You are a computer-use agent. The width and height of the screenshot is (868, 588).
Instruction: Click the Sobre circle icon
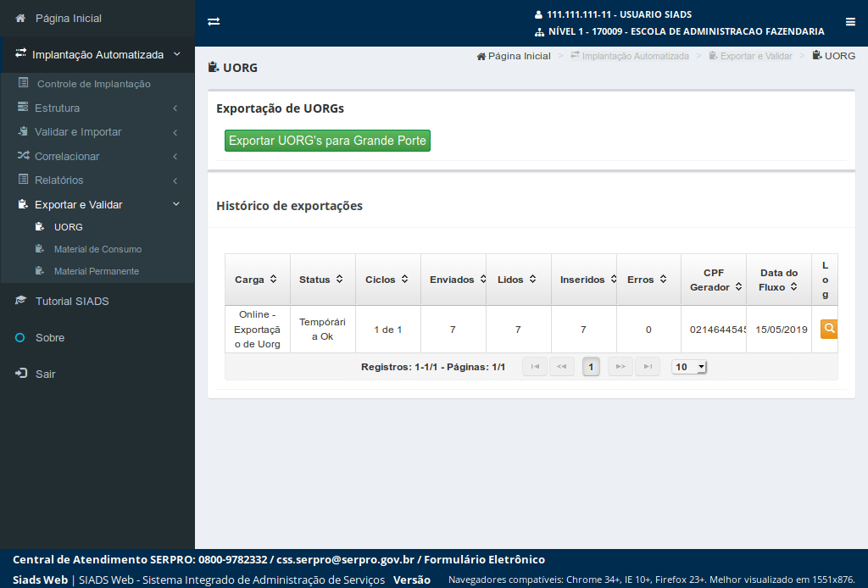tap(20, 337)
